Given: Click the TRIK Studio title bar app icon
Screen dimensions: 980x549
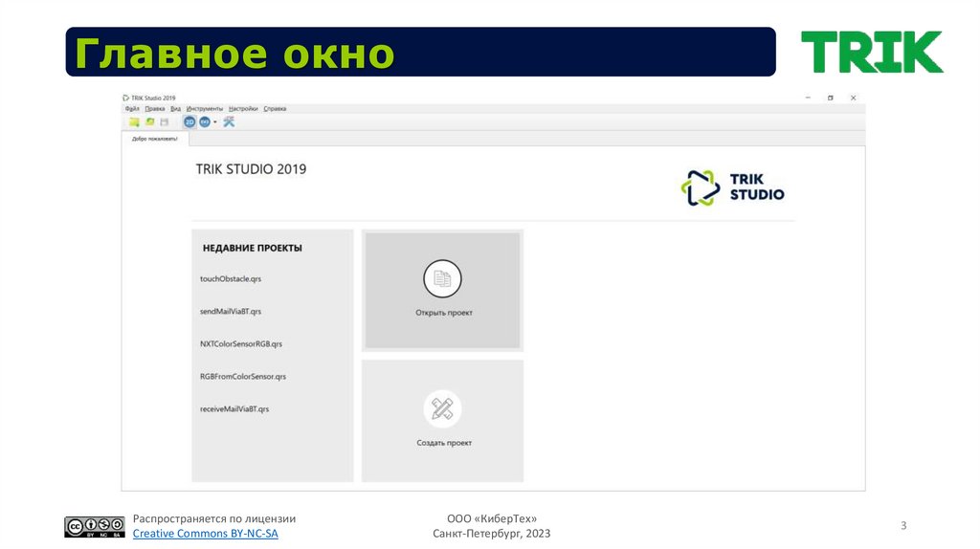Looking at the screenshot, I should coord(125,99).
